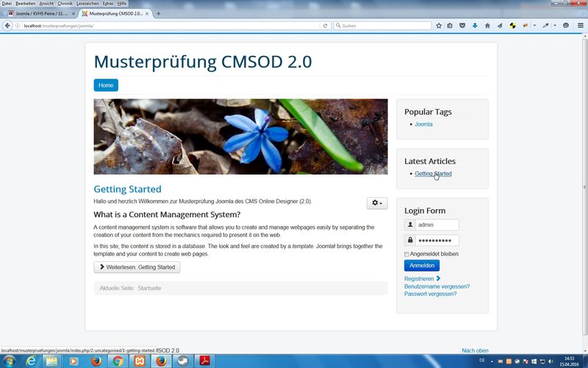Viewport: 588px width, 368px height.
Task: Open Google Chrome from taskbar
Action: click(118, 361)
